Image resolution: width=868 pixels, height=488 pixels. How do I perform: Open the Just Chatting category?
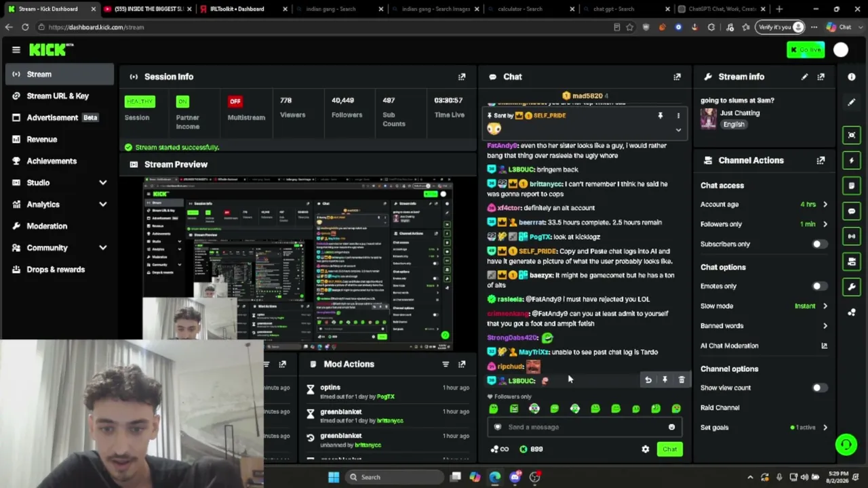click(740, 113)
